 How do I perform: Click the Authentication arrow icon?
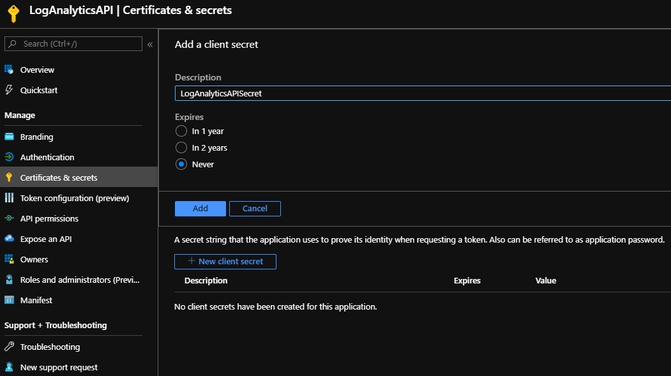coord(9,157)
